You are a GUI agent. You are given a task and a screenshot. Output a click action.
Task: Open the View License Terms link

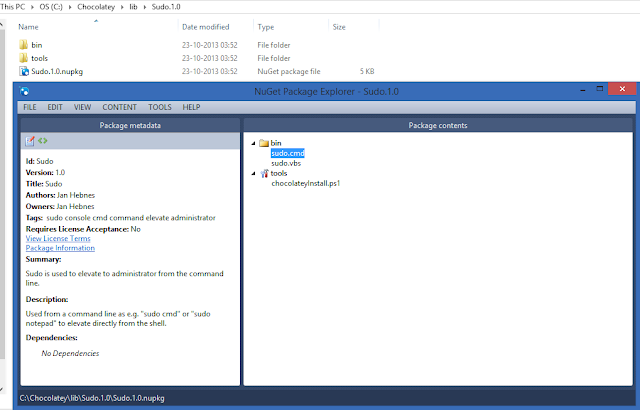coord(58,238)
